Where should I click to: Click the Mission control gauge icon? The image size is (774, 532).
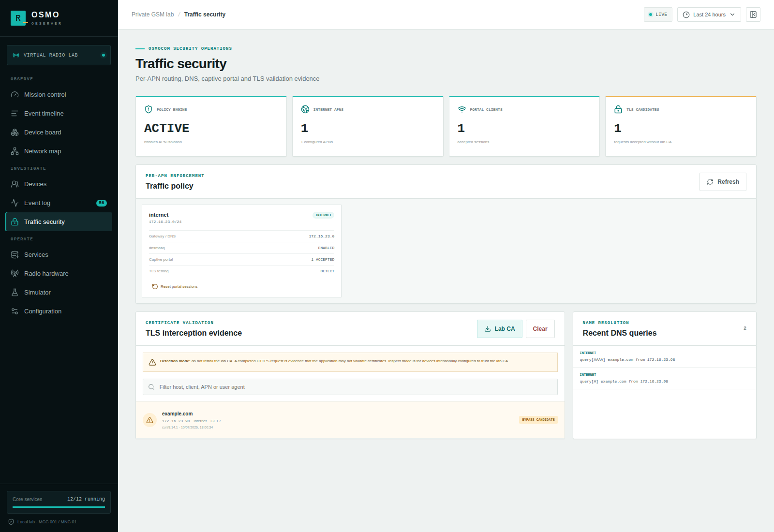(15, 95)
